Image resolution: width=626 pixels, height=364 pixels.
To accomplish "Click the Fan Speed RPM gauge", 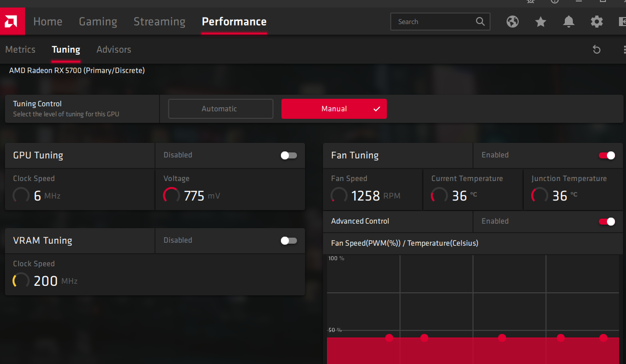I will [339, 196].
